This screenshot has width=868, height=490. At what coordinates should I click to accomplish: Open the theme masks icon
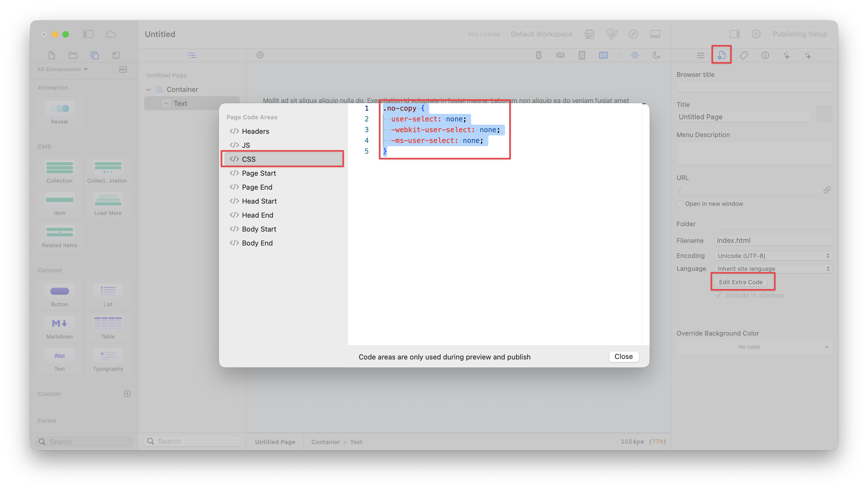611,34
